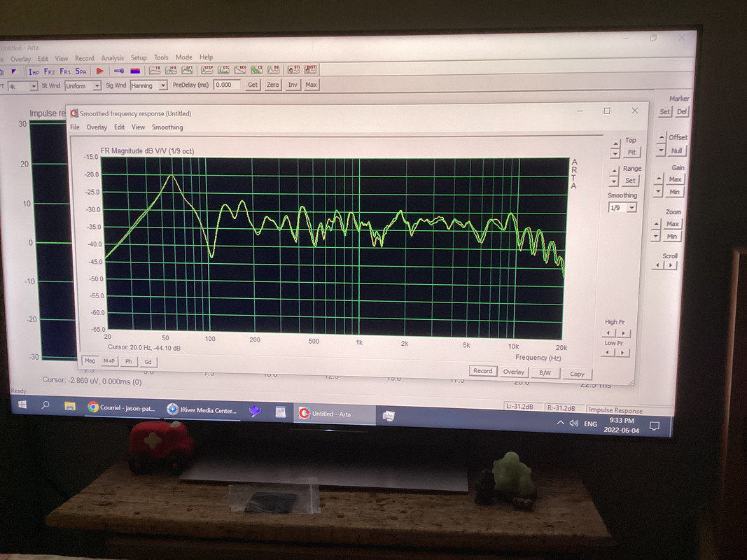Screen dimensions: 747x560
Task: Lower Gain using its down arrow
Action: click(658, 191)
